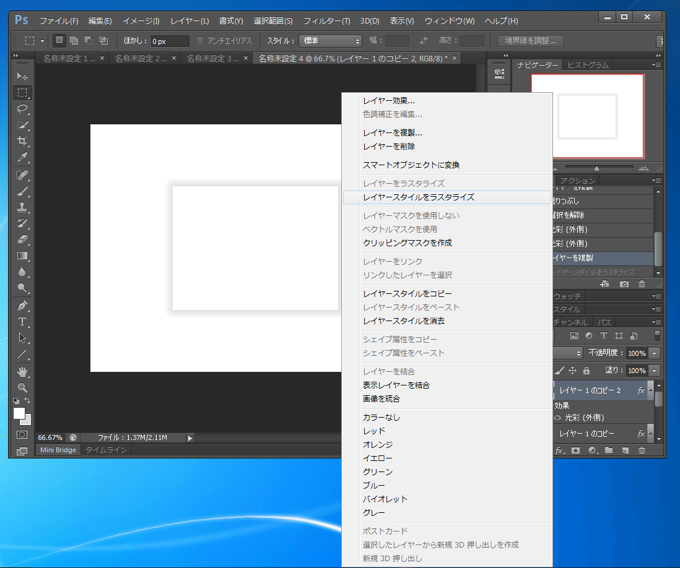This screenshot has height=568, width=680.
Task: Toggle lock all on layer
Action: coord(586,370)
